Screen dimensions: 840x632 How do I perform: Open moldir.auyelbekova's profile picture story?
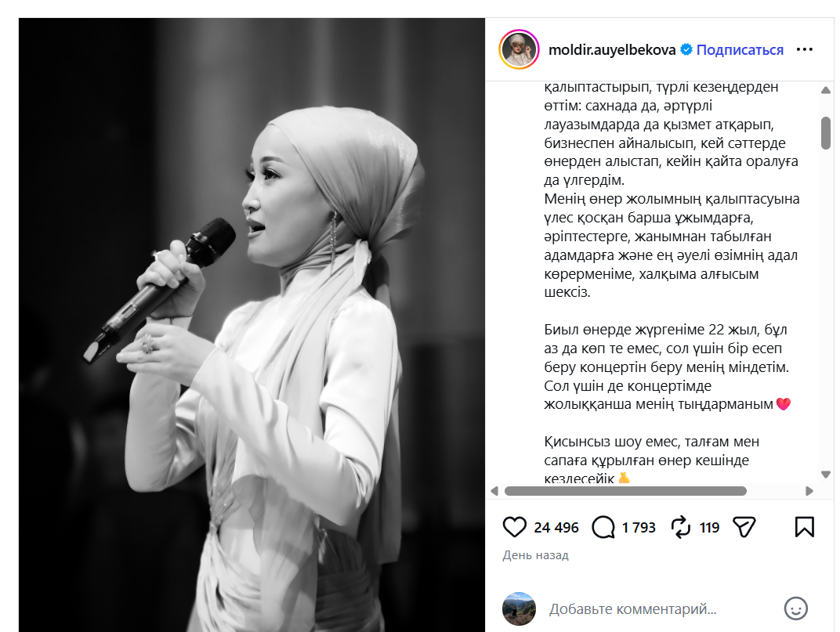pyautogui.click(x=519, y=49)
